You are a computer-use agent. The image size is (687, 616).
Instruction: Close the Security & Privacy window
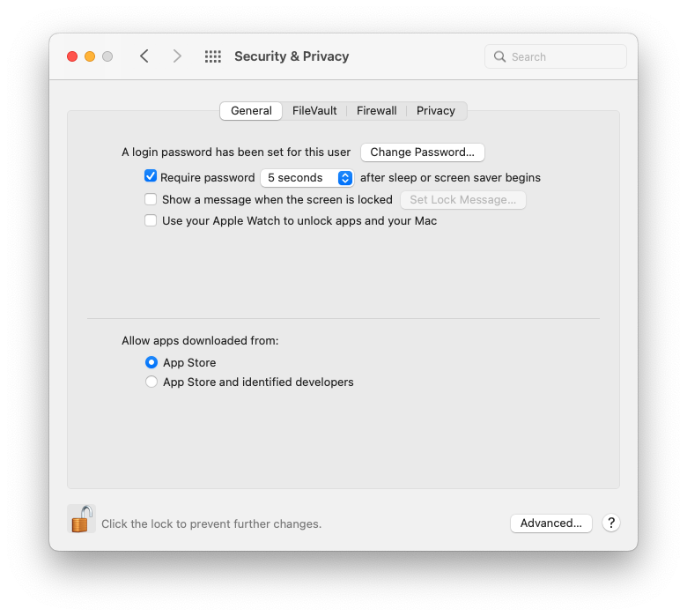click(72, 56)
